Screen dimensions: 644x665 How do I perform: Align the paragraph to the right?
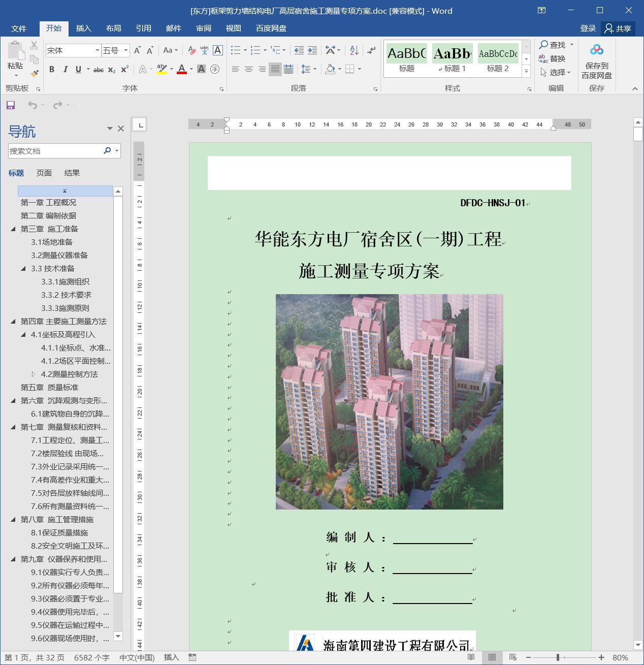point(262,69)
